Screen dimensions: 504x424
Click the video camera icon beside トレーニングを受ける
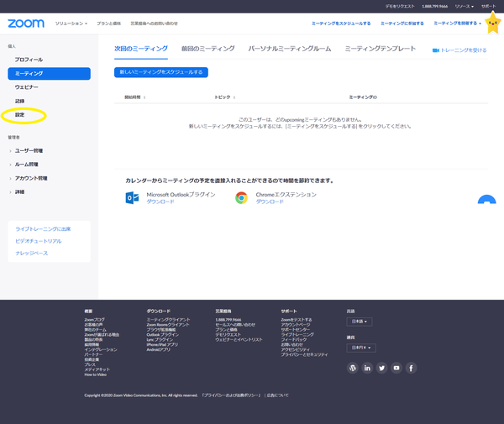click(435, 50)
